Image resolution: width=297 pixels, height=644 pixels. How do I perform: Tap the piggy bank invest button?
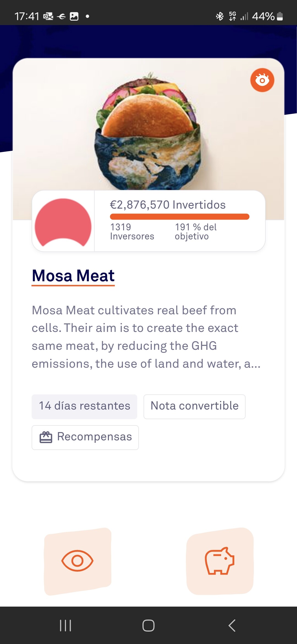click(x=220, y=561)
